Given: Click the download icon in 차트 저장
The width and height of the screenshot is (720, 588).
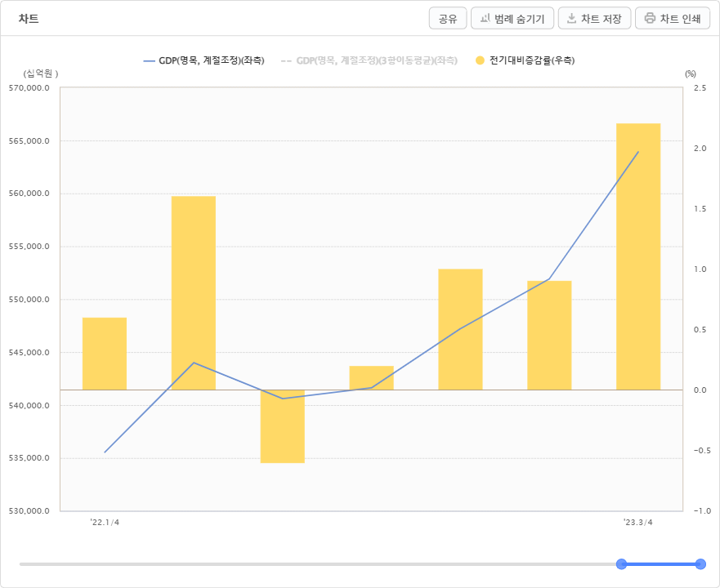Looking at the screenshot, I should (571, 18).
